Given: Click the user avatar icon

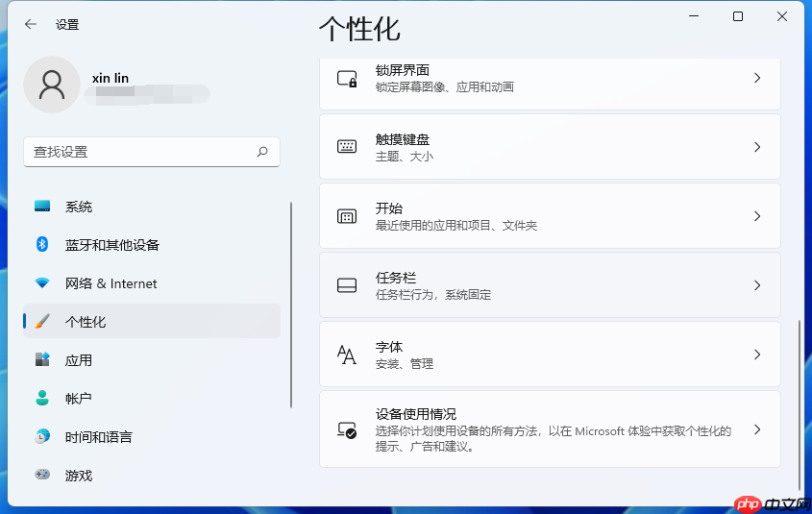Looking at the screenshot, I should (52, 85).
